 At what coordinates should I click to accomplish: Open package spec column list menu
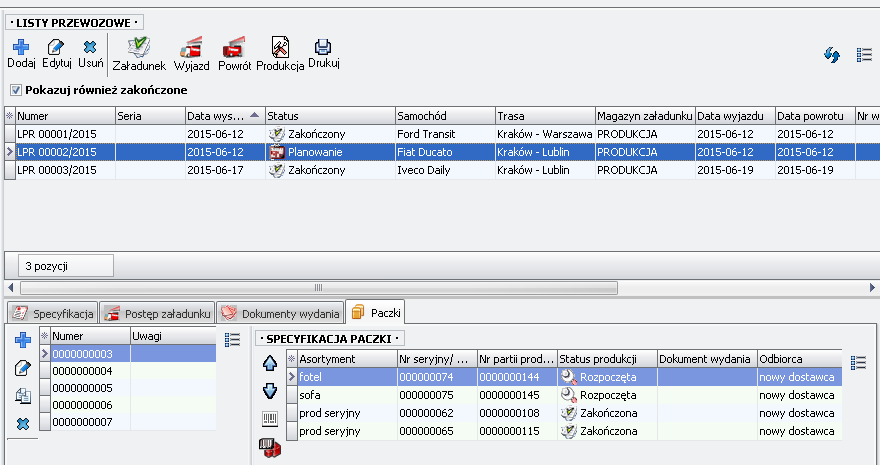[x=857, y=362]
